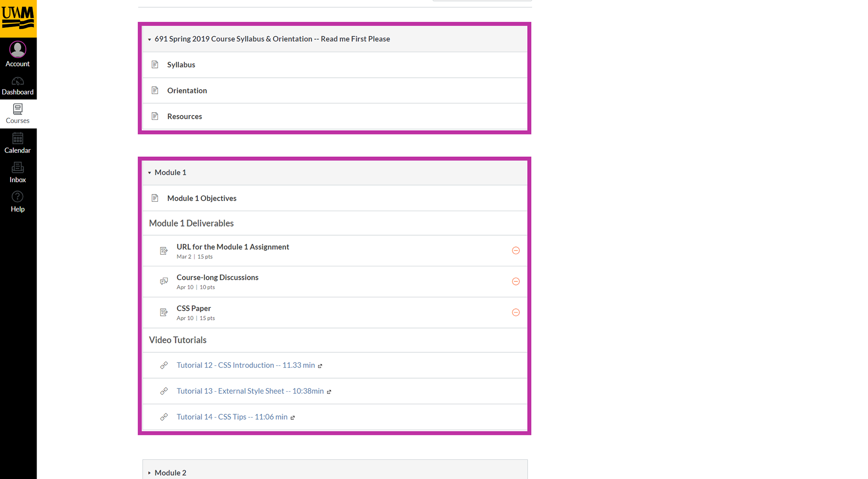Go to Dashboard in sidebar

coord(18,86)
